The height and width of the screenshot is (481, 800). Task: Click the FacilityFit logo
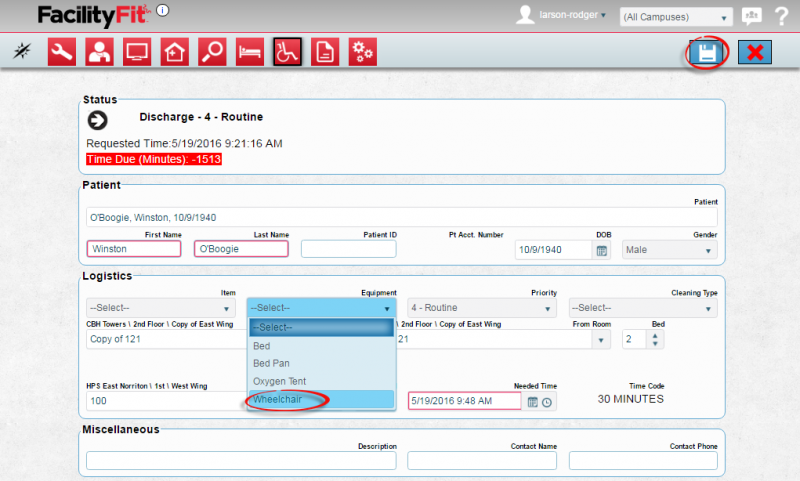pyautogui.click(x=94, y=15)
